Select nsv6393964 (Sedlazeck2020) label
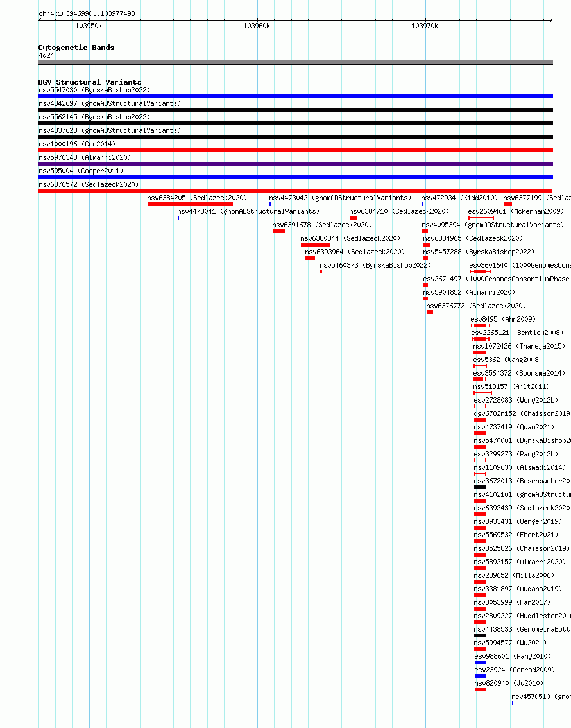The image size is (571, 728). 355,252
